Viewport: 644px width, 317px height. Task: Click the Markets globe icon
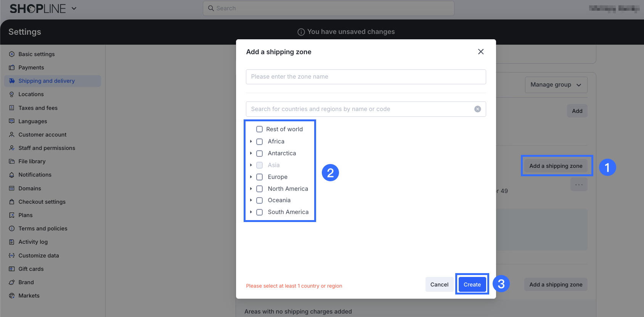click(12, 296)
